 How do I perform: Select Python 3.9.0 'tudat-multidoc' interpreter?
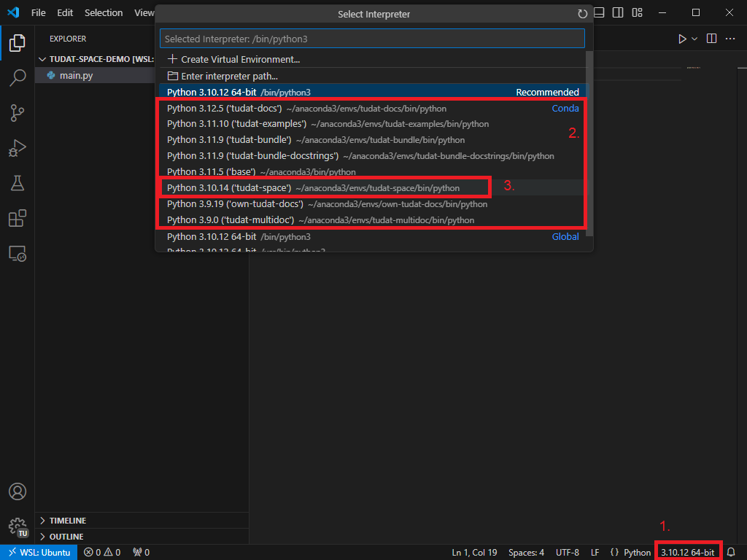[x=373, y=220]
